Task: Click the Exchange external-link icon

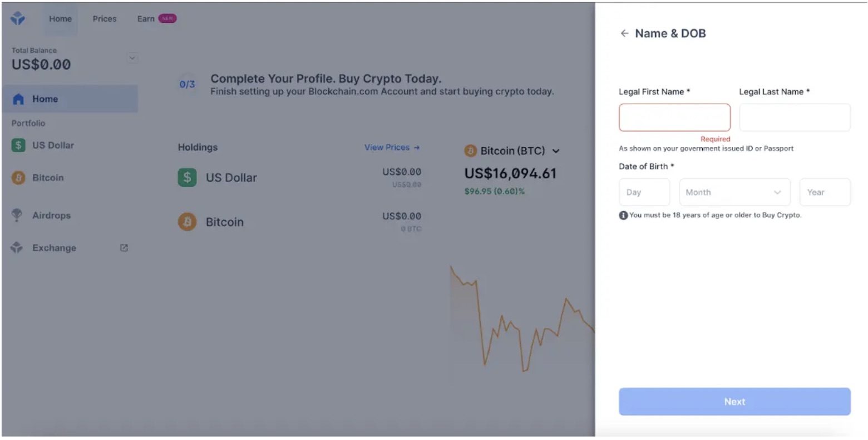Action: point(123,247)
